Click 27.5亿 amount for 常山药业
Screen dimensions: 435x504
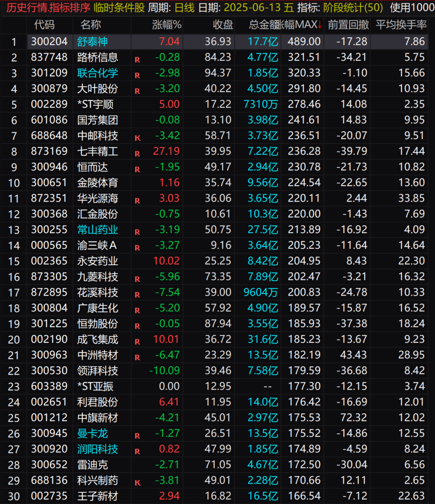[x=262, y=229]
